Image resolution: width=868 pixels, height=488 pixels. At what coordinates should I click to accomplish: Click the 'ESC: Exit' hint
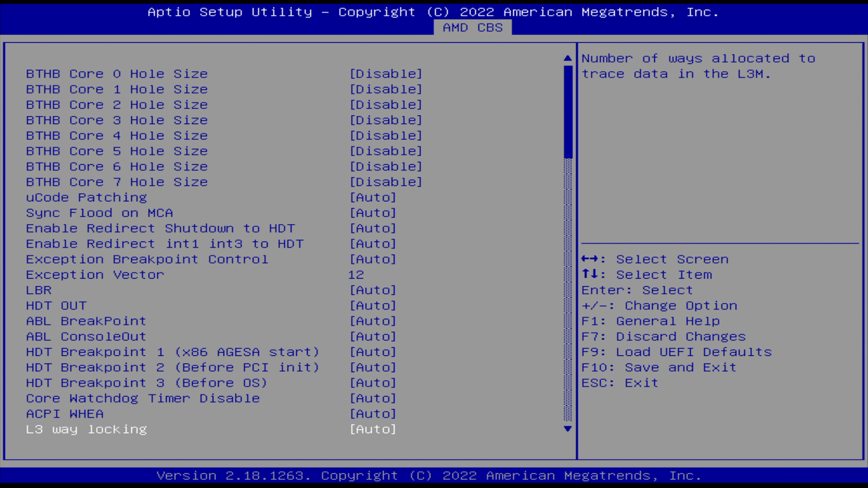[x=620, y=383]
